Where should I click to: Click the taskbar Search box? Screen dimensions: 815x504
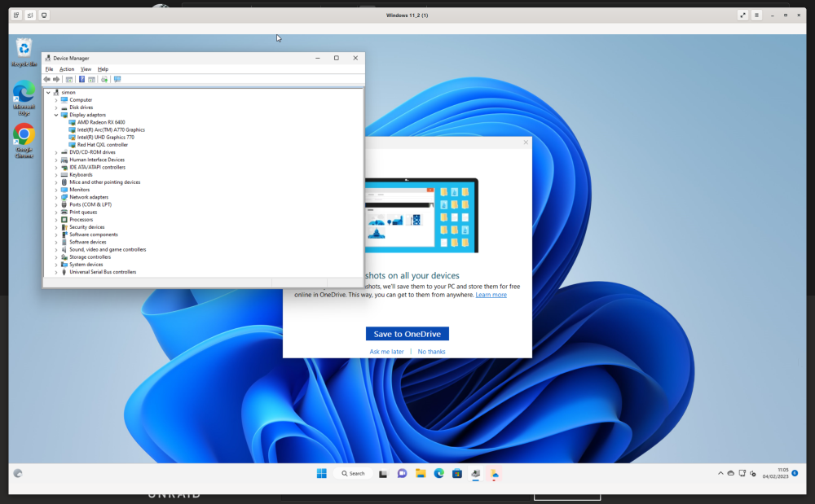354,473
